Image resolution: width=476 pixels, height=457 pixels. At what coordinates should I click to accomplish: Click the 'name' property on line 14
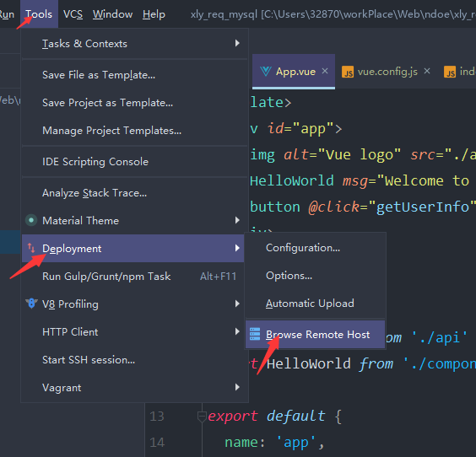pos(241,443)
